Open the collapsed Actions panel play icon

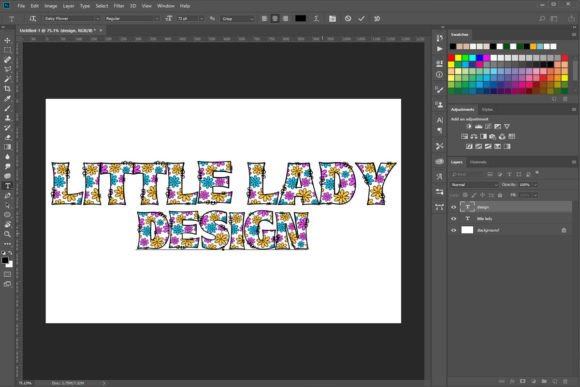(439, 49)
